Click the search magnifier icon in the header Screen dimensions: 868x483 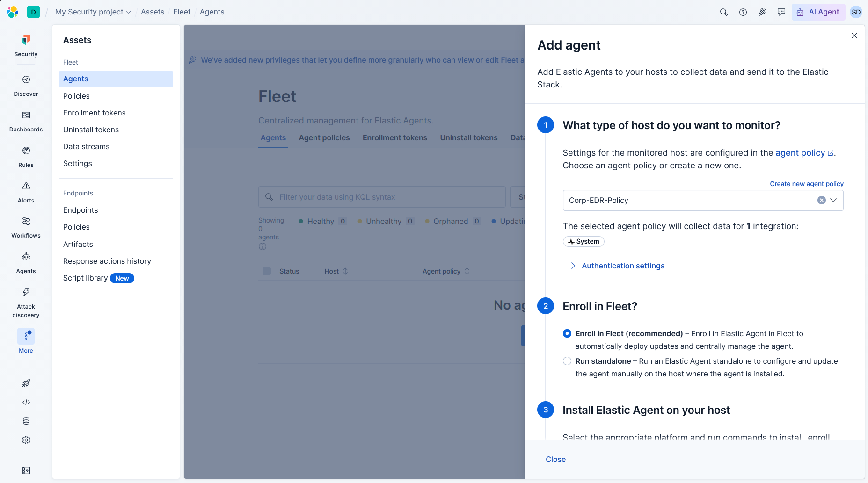(x=723, y=12)
